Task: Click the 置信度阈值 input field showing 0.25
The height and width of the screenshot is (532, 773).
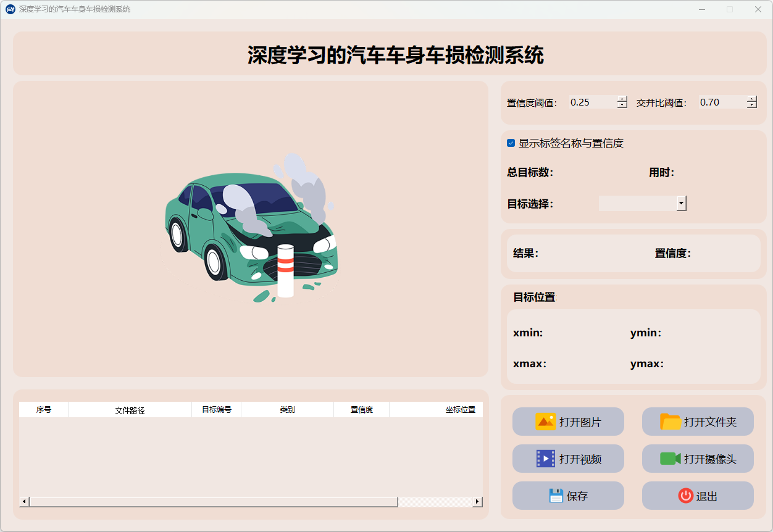Action: (592, 102)
